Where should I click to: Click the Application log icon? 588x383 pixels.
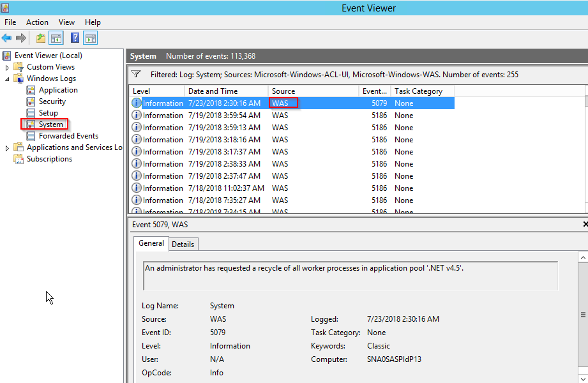pyautogui.click(x=31, y=91)
